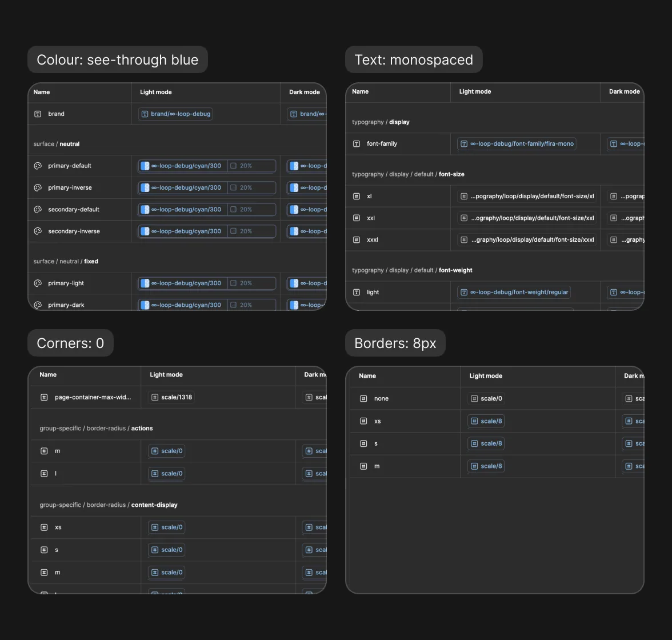Click the Light mode header in Corners table
The height and width of the screenshot is (640, 672).
pyautogui.click(x=166, y=375)
